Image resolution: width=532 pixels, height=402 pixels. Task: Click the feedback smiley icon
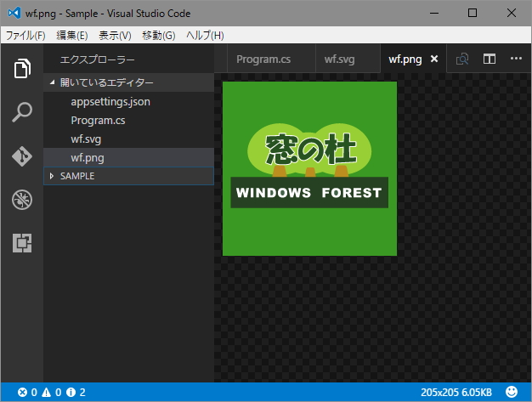point(512,392)
